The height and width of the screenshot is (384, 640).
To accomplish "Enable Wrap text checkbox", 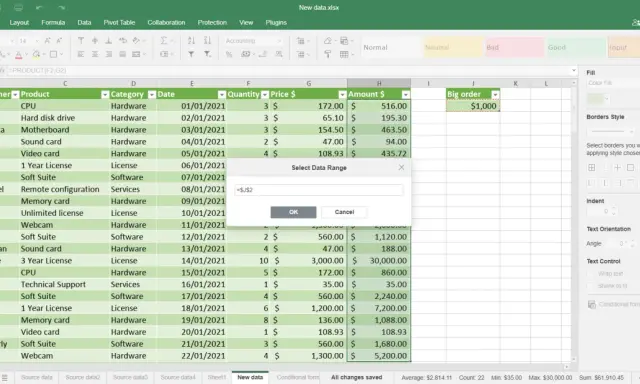I will coord(591,273).
